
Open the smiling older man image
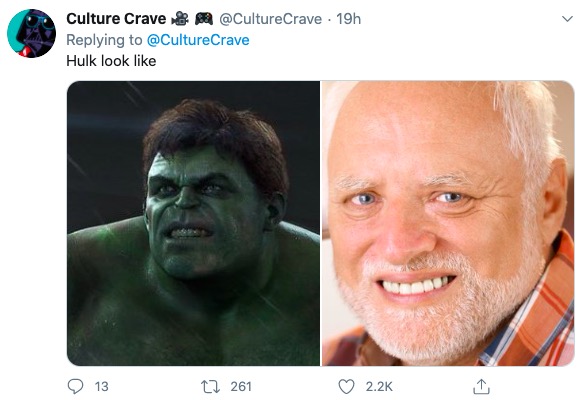(x=448, y=223)
